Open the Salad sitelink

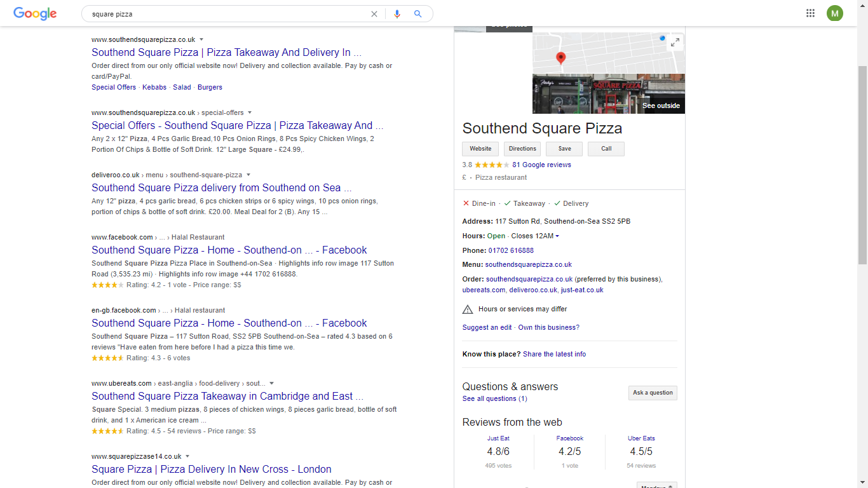click(182, 87)
